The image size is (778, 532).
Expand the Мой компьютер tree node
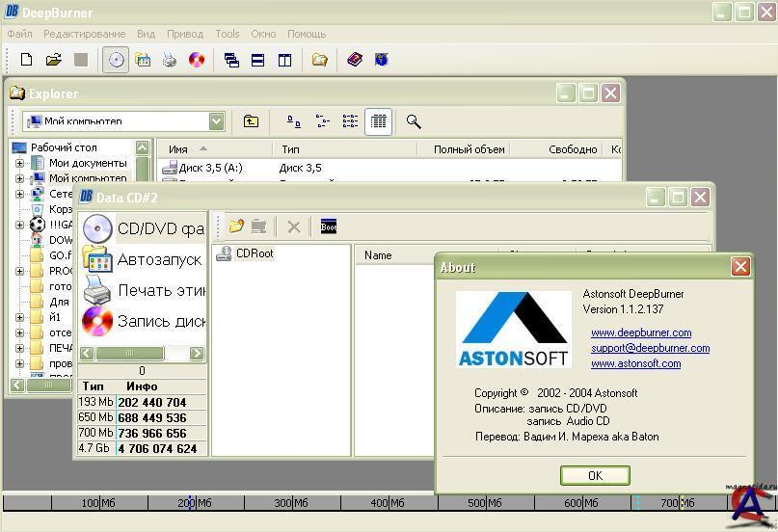point(19,178)
